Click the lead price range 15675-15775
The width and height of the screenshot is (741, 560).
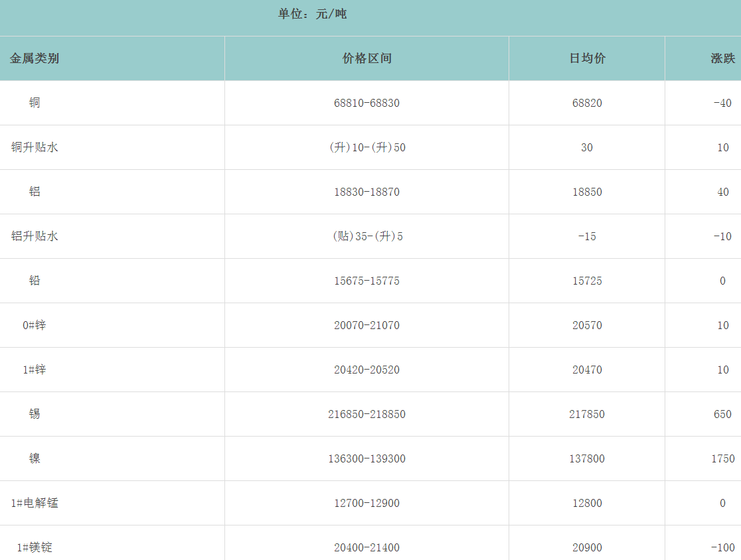pyautogui.click(x=367, y=281)
